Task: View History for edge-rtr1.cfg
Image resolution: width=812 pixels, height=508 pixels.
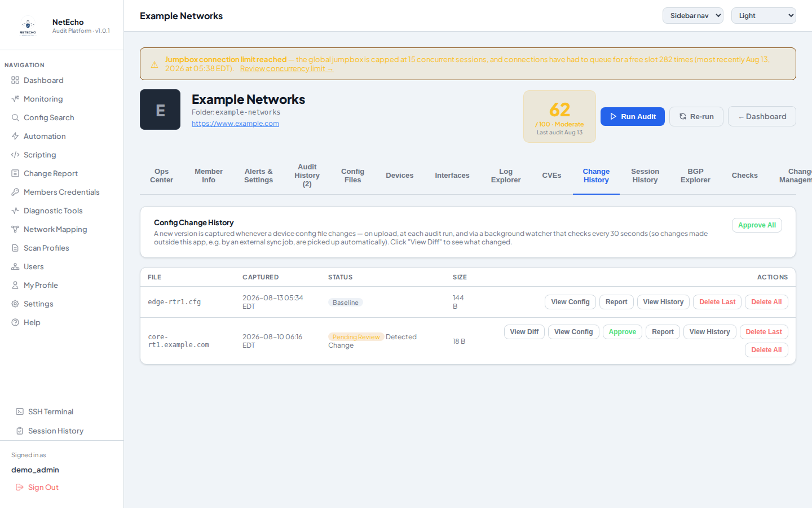Action: (x=663, y=302)
